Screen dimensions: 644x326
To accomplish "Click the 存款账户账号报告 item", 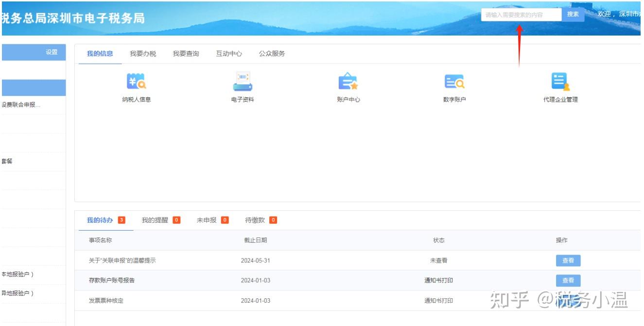I will [112, 280].
